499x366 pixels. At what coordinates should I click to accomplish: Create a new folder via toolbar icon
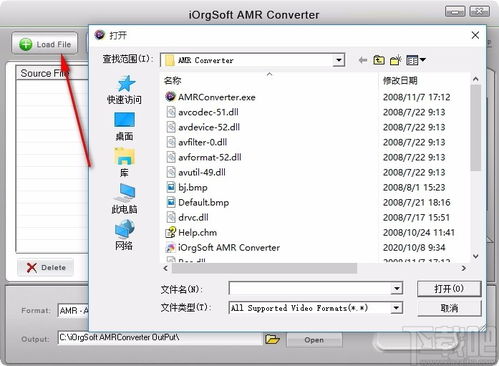pos(396,60)
